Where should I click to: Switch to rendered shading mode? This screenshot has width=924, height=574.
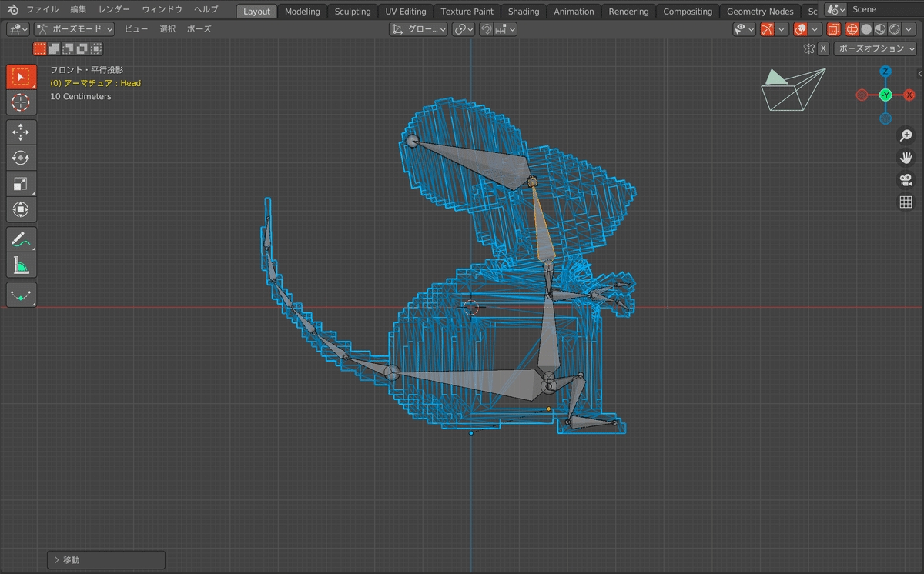tap(894, 29)
